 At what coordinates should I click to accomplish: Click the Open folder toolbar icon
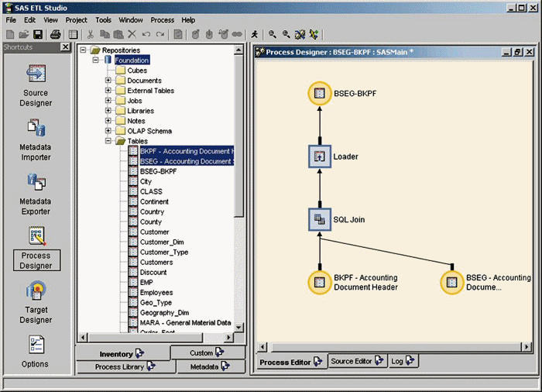[23, 34]
